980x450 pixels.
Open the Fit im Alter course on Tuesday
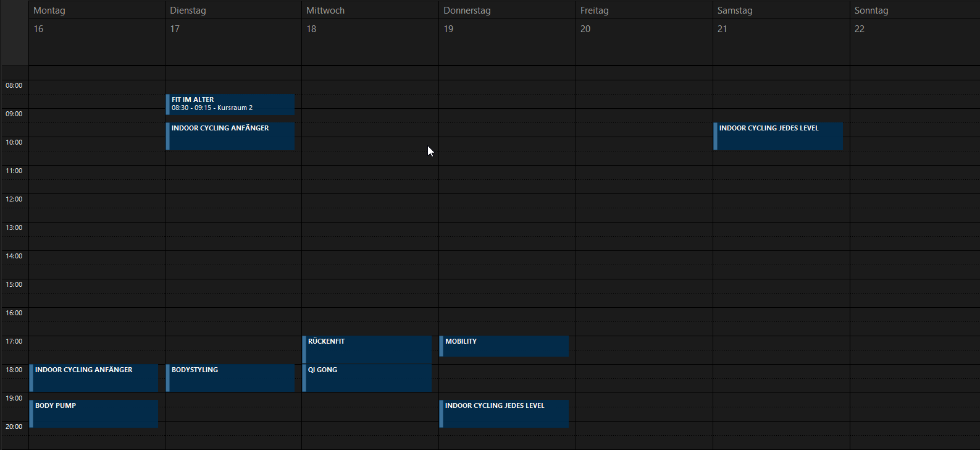230,104
